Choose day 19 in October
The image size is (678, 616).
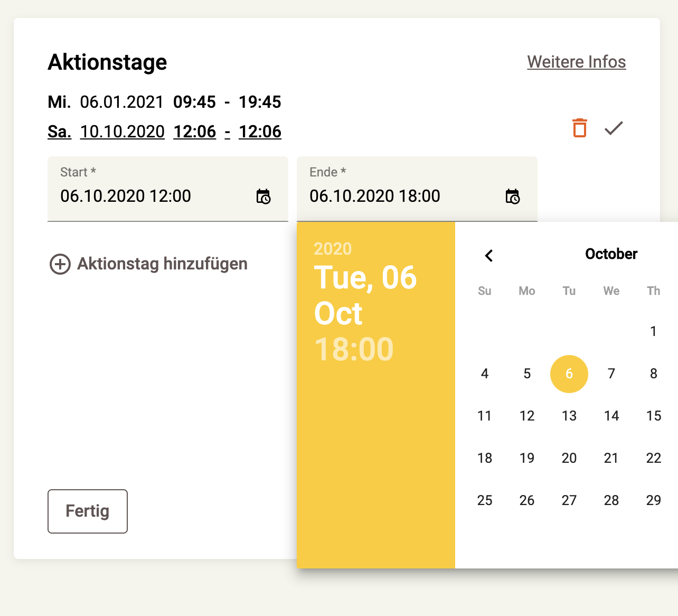(x=527, y=458)
